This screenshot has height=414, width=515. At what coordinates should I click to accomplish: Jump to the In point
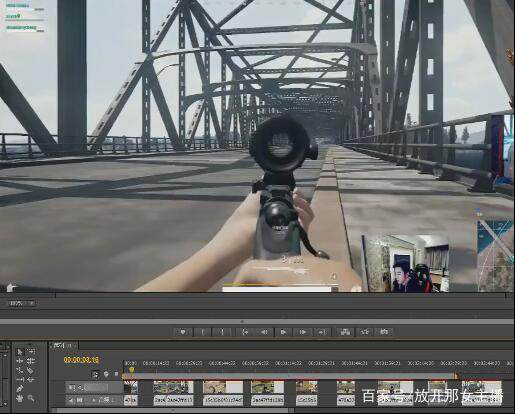(245, 332)
